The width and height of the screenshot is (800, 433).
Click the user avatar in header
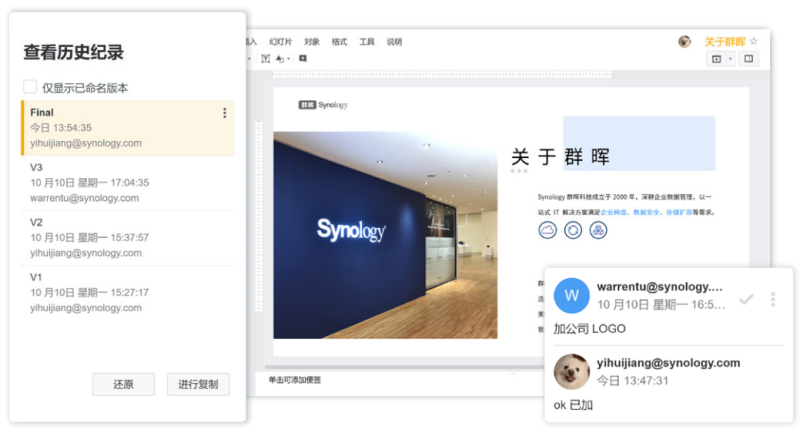tap(684, 42)
